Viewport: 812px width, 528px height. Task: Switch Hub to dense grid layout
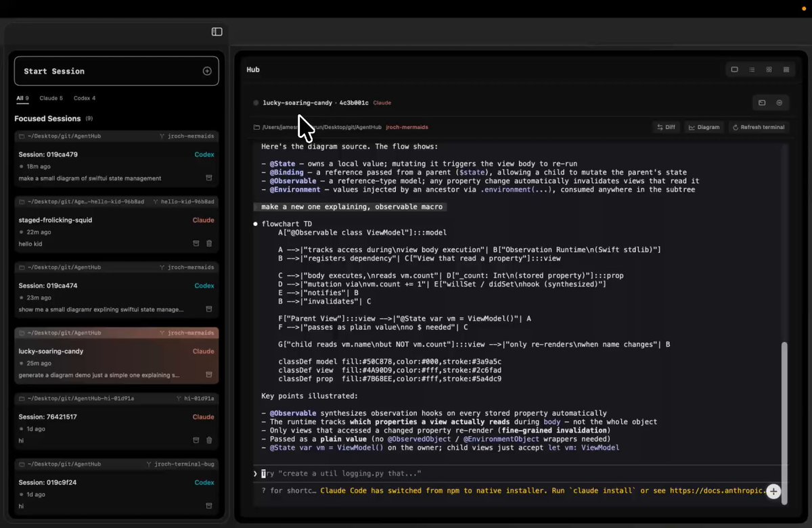[x=786, y=70]
